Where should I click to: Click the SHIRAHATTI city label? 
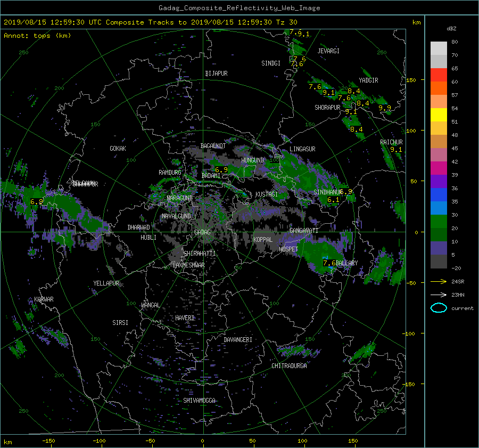[200, 254]
